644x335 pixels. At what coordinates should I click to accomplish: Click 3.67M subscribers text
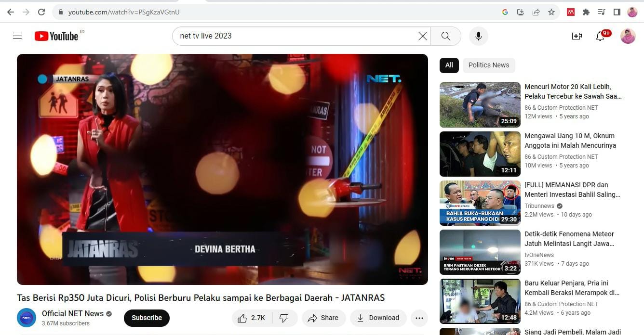(x=66, y=323)
